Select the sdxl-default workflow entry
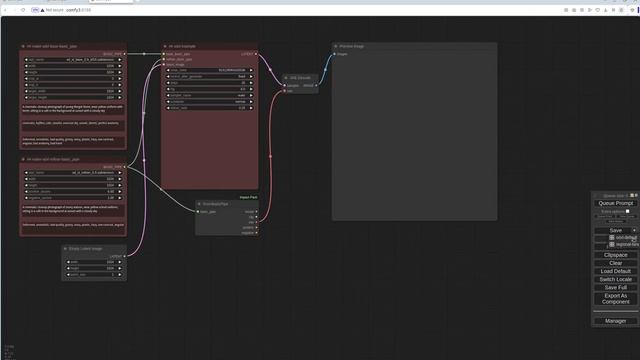 pos(624,238)
